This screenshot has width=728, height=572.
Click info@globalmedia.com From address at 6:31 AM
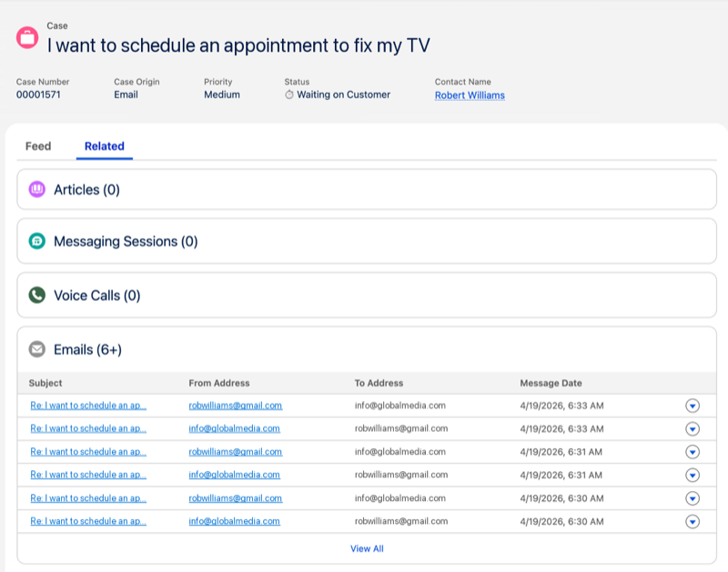pos(235,475)
